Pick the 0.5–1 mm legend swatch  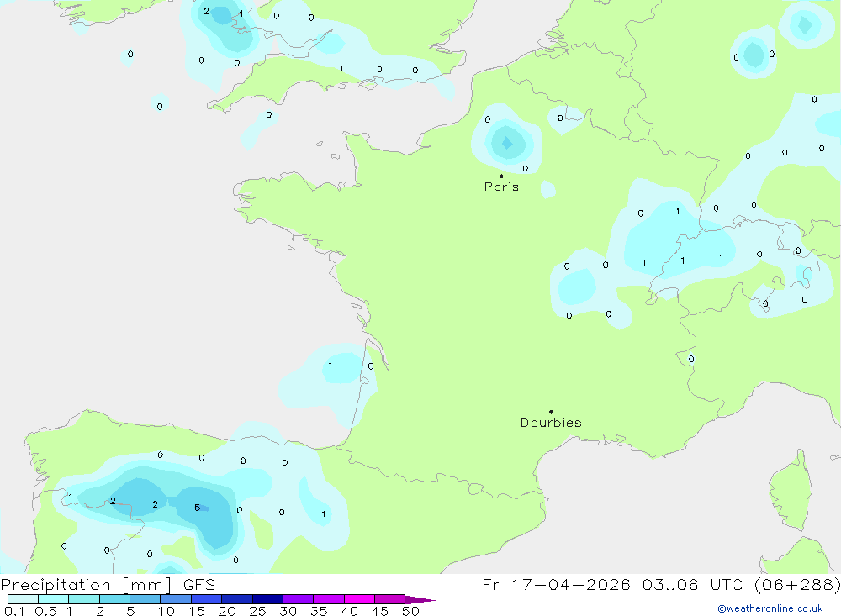click(54, 599)
